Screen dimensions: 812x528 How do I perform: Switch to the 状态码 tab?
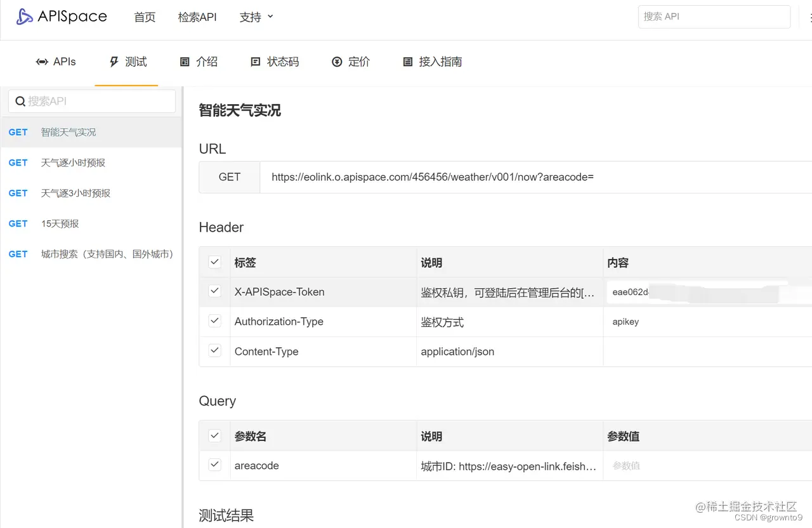[275, 62]
